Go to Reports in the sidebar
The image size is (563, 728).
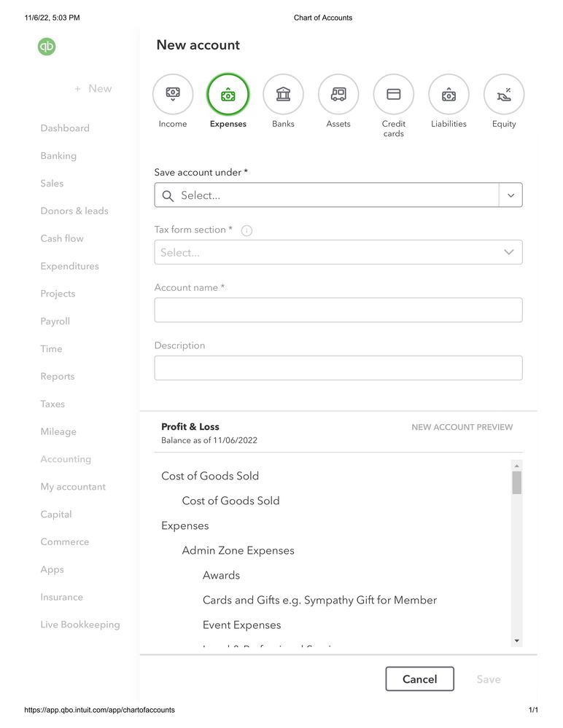[x=58, y=377]
